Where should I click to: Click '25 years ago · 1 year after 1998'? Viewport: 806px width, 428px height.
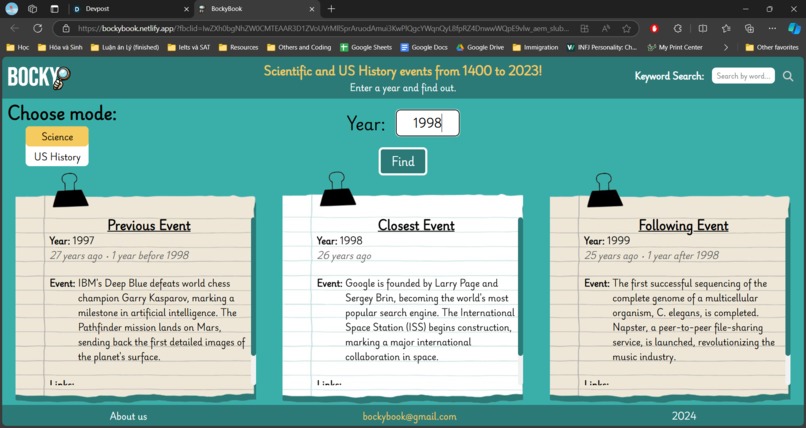[651, 255]
